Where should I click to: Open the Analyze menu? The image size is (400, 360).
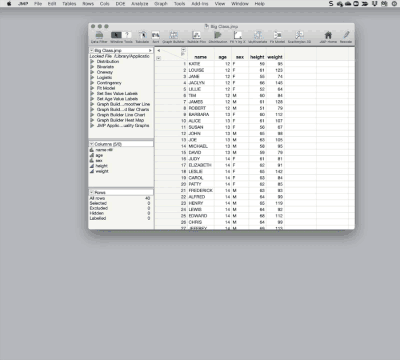[140, 4]
